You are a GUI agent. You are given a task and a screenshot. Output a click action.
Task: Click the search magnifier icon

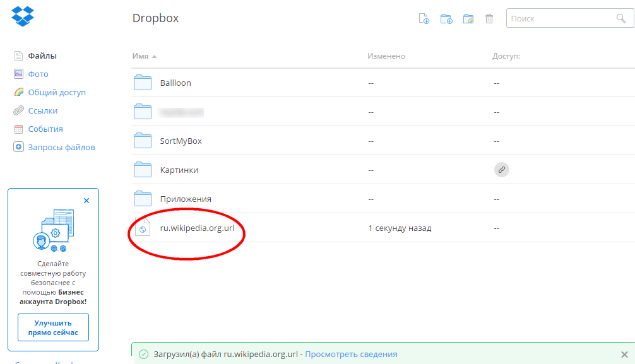click(621, 18)
